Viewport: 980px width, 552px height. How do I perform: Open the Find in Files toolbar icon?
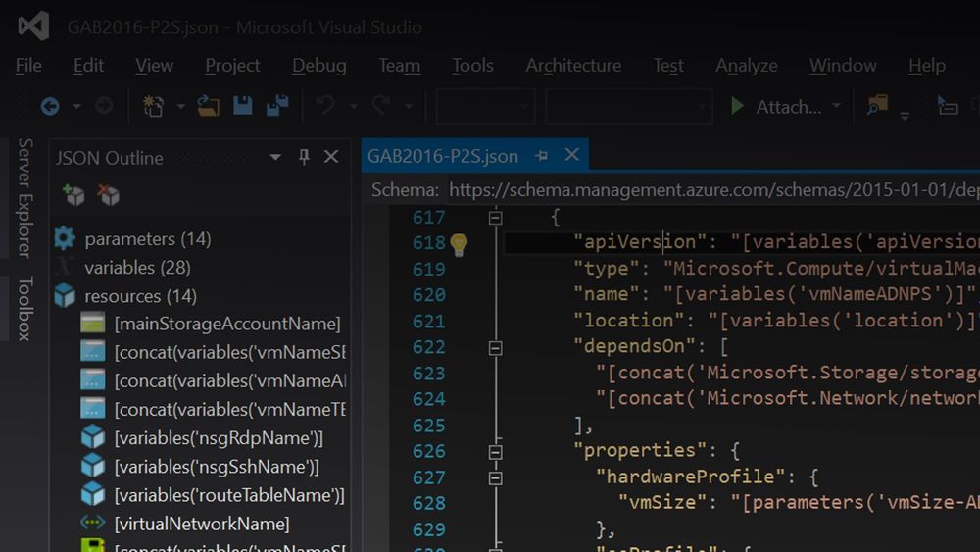(x=877, y=106)
